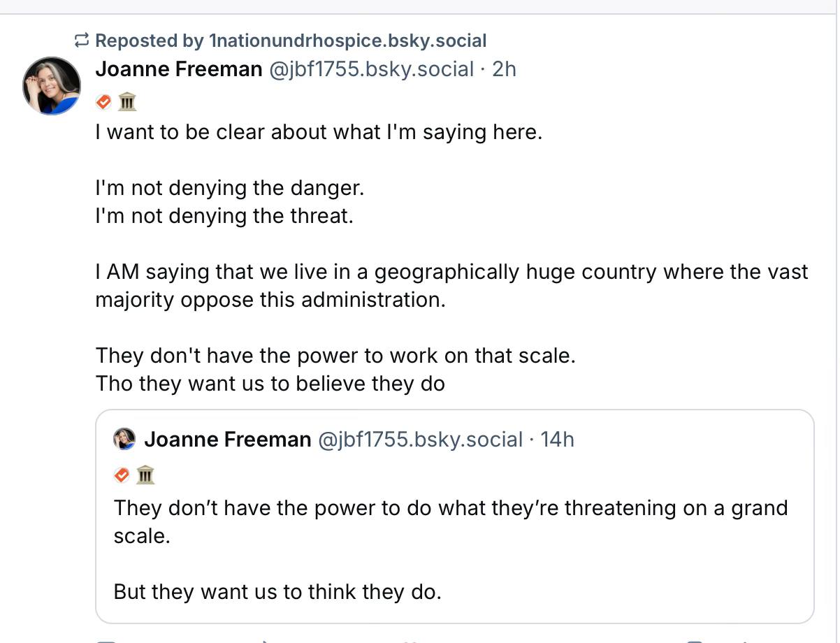Click the @jbf1755.bsky.social handle
The image size is (840, 643).
[368, 69]
